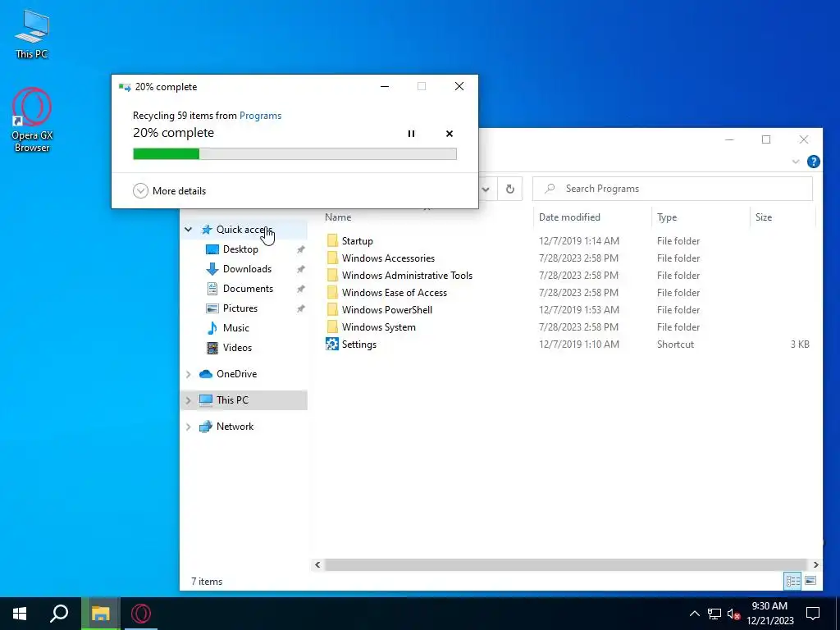Open Pictures in navigation pane
The image size is (840, 630).
coord(240,308)
